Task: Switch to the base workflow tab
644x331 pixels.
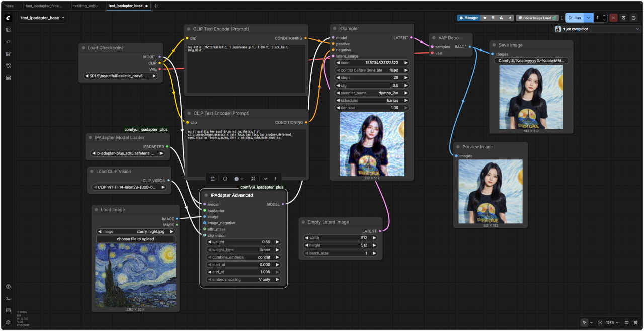Action: 10,6
